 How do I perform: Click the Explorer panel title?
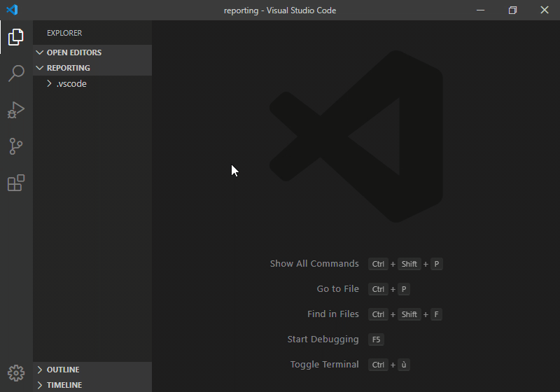[64, 33]
